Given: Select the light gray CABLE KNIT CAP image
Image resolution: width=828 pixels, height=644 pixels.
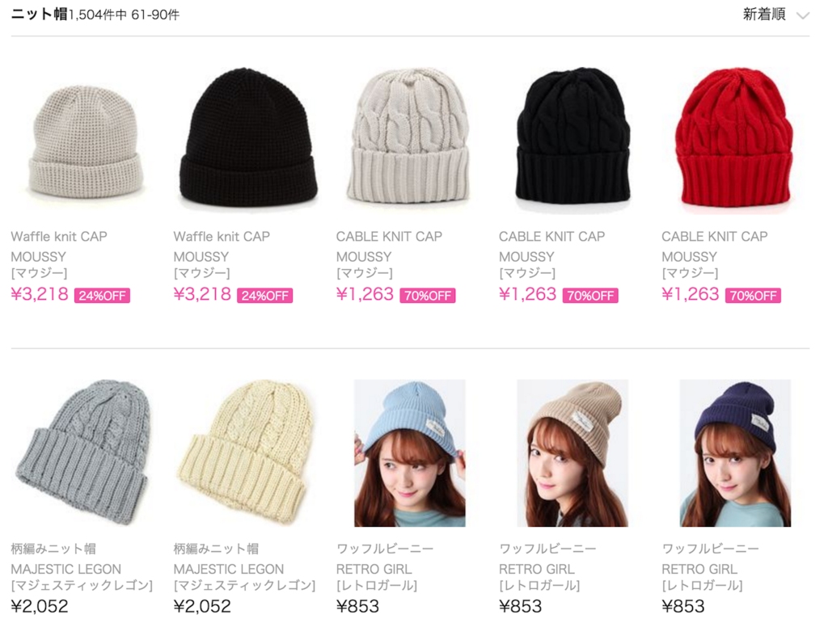Looking at the screenshot, I should point(410,136).
